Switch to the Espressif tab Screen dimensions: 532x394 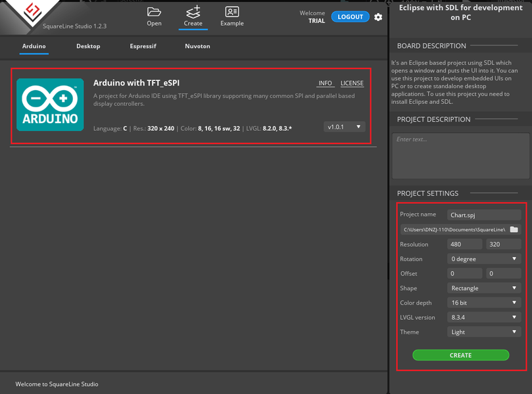(143, 46)
